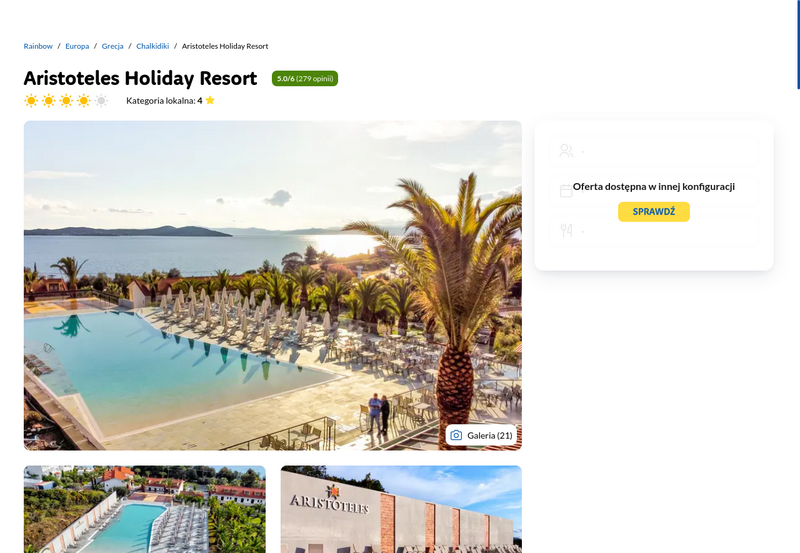Click the greyed fifth sun icon
This screenshot has height=553, width=800.
pos(101,100)
